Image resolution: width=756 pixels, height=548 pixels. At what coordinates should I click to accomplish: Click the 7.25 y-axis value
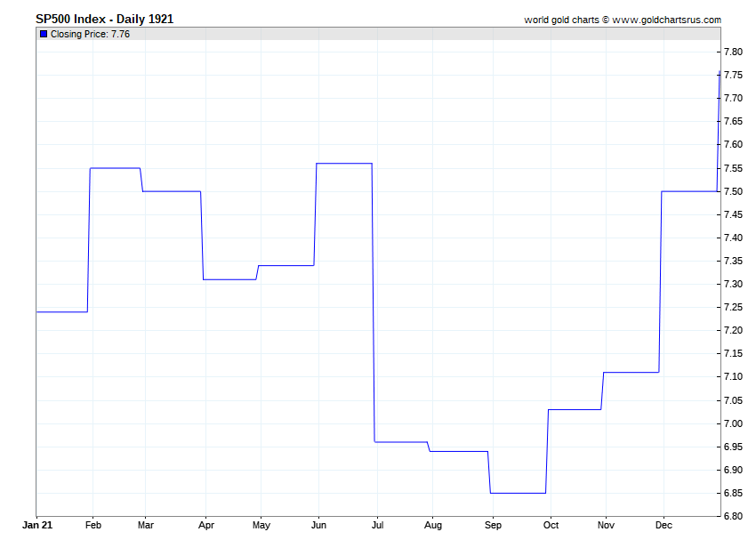point(734,307)
